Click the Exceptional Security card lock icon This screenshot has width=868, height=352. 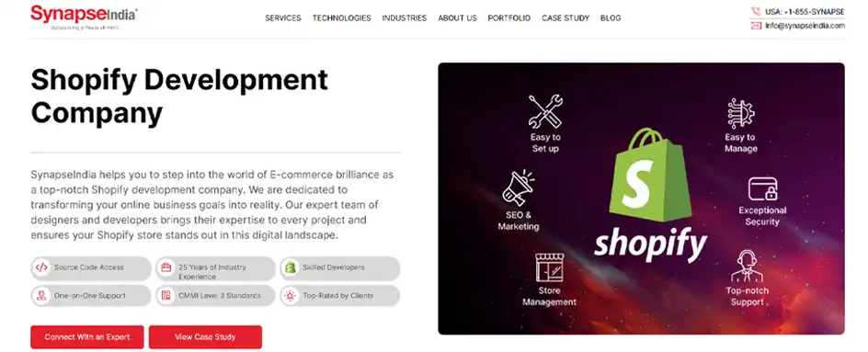763,188
